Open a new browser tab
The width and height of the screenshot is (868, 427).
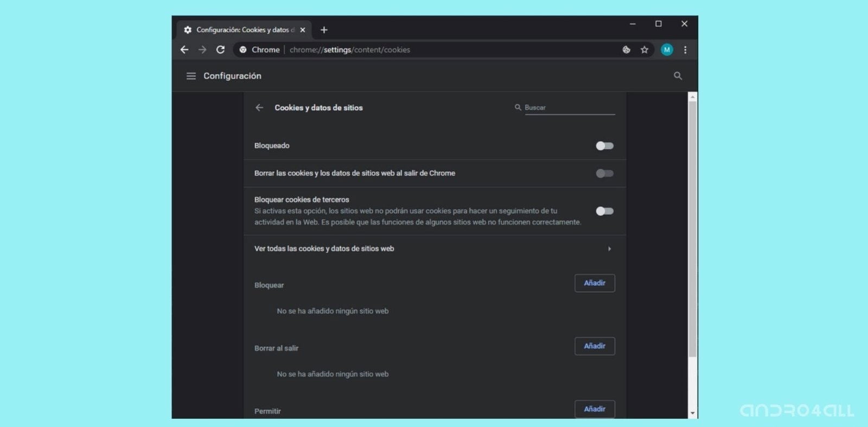[x=324, y=30]
